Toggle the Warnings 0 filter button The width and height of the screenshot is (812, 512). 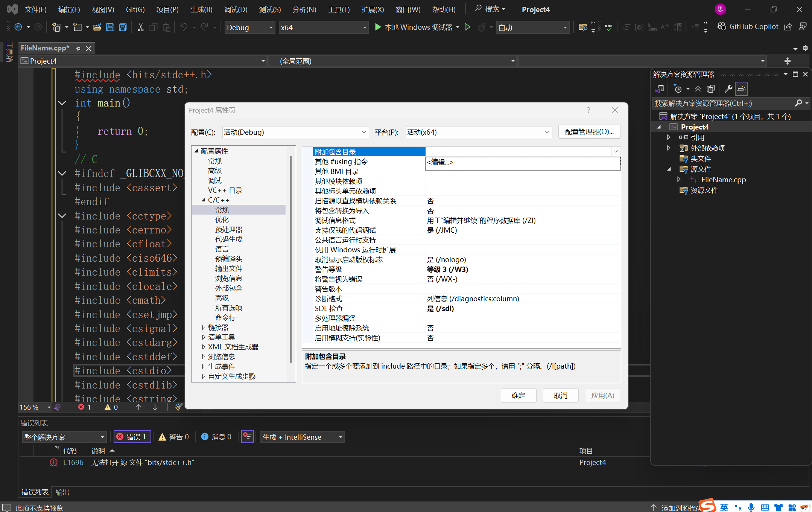coord(173,437)
